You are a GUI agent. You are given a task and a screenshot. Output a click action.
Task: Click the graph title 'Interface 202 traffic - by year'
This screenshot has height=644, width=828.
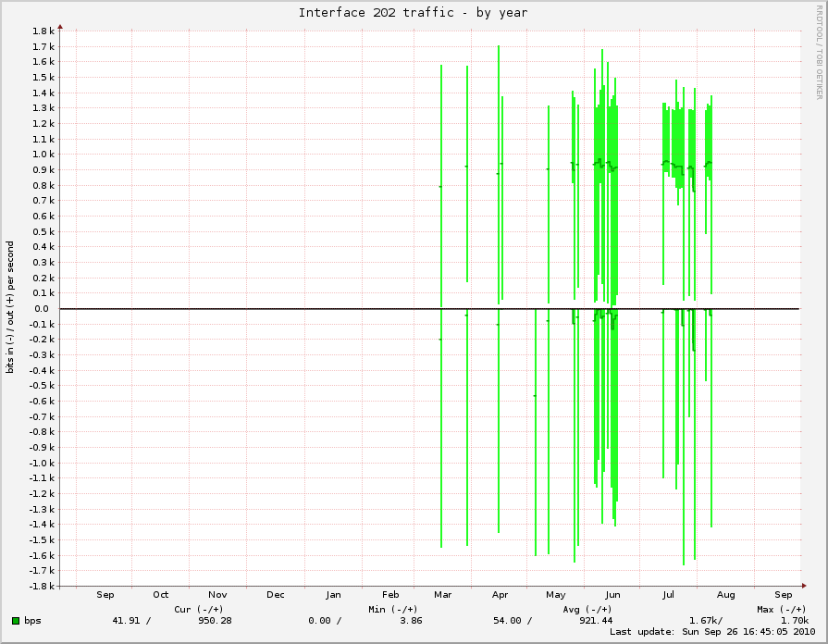click(413, 13)
